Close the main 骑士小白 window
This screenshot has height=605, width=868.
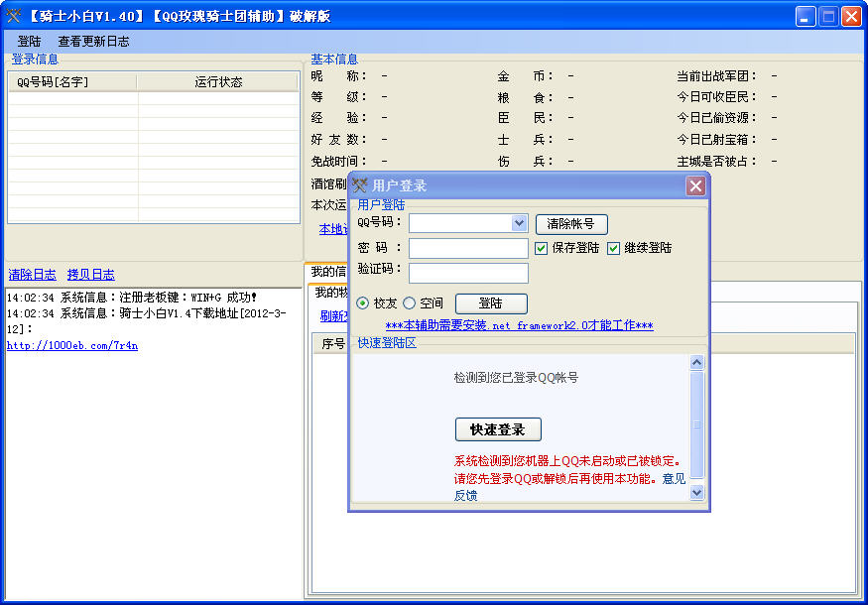click(x=851, y=16)
